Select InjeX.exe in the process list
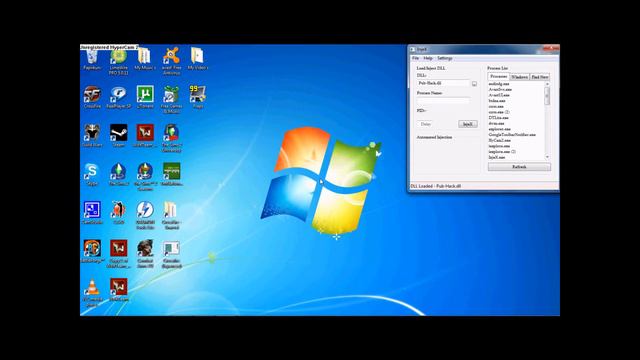Viewport: 640px width, 360px height. point(497,157)
